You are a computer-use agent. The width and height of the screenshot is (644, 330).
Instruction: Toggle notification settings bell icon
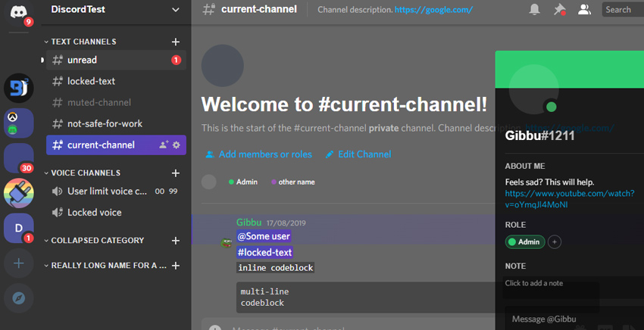[534, 9]
